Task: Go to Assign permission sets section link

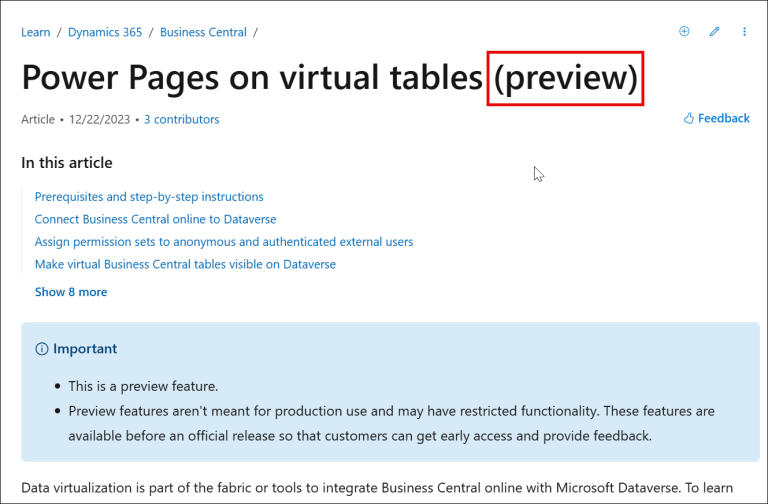Action: pyautogui.click(x=224, y=242)
